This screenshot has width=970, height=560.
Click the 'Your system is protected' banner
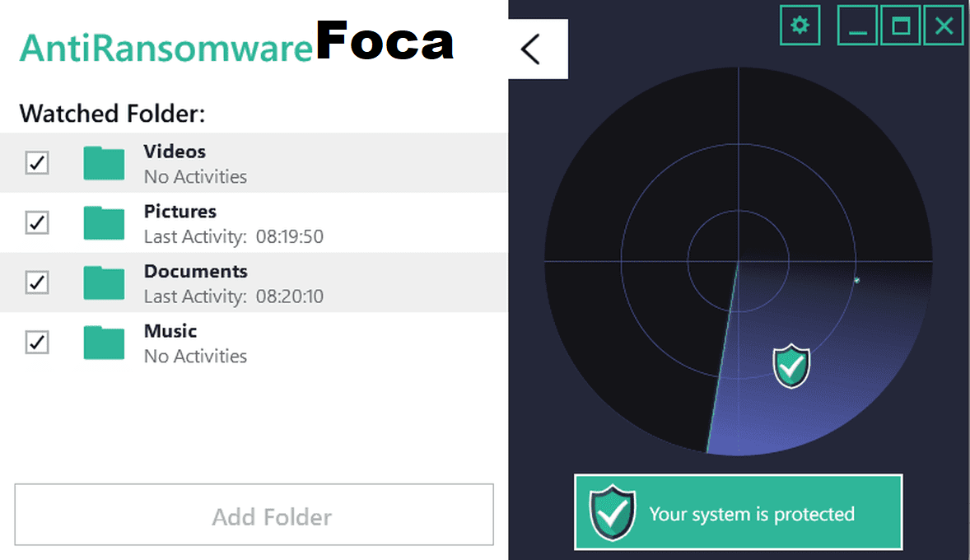tap(738, 512)
